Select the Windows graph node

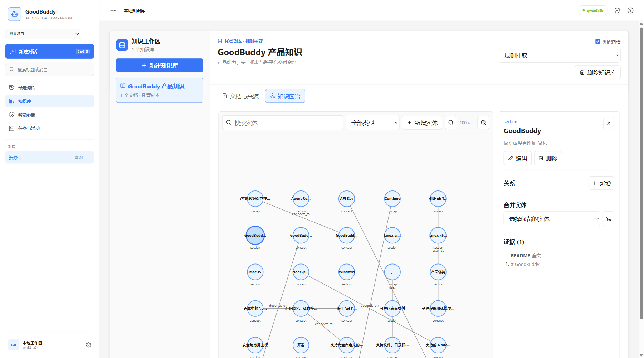pos(347,272)
